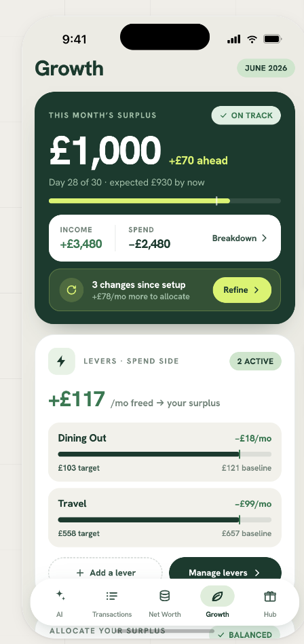The width and height of the screenshot is (304, 644).
Task: Open the Net Worth coins tab
Action: (x=164, y=596)
